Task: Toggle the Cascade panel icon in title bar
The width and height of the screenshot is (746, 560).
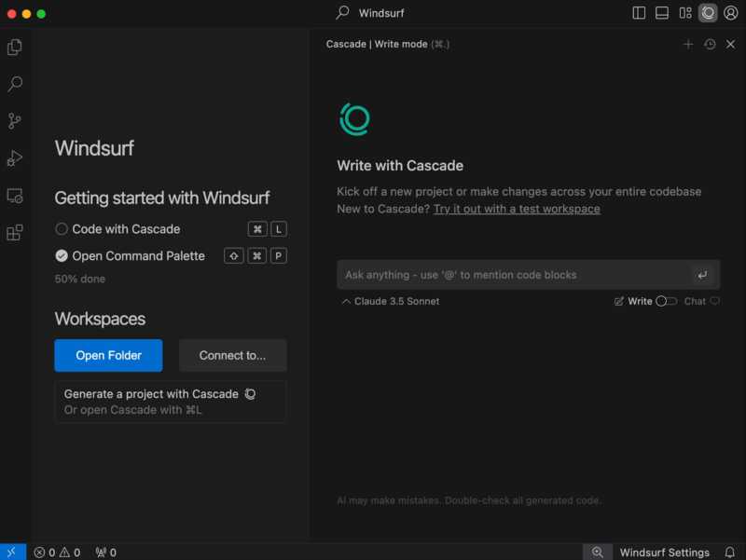Action: coord(709,13)
